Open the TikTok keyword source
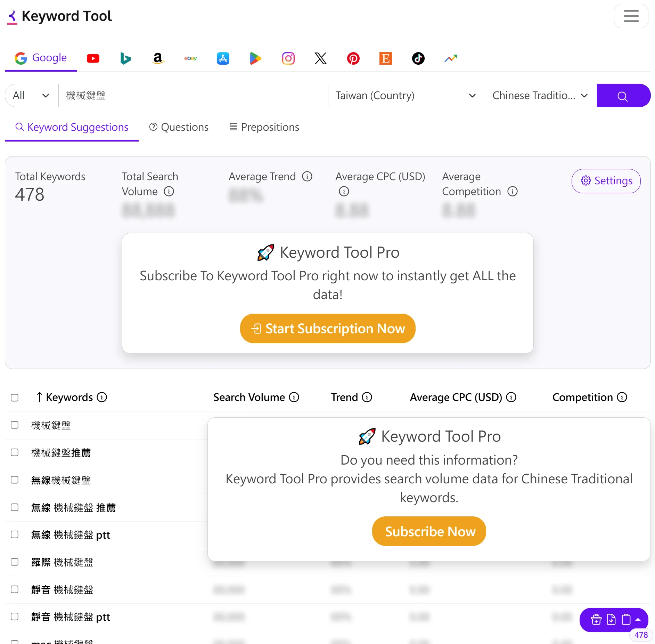Image resolution: width=655 pixels, height=644 pixels. tap(418, 58)
